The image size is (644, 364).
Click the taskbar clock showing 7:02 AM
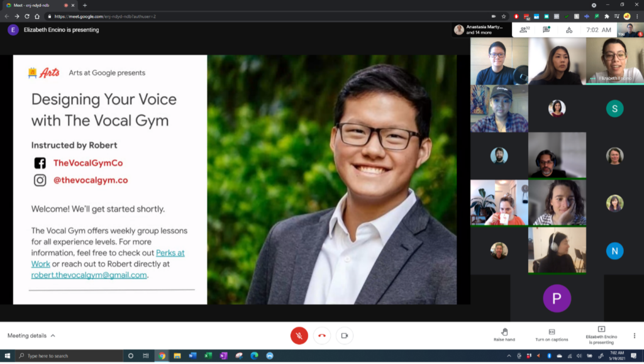[x=617, y=356]
